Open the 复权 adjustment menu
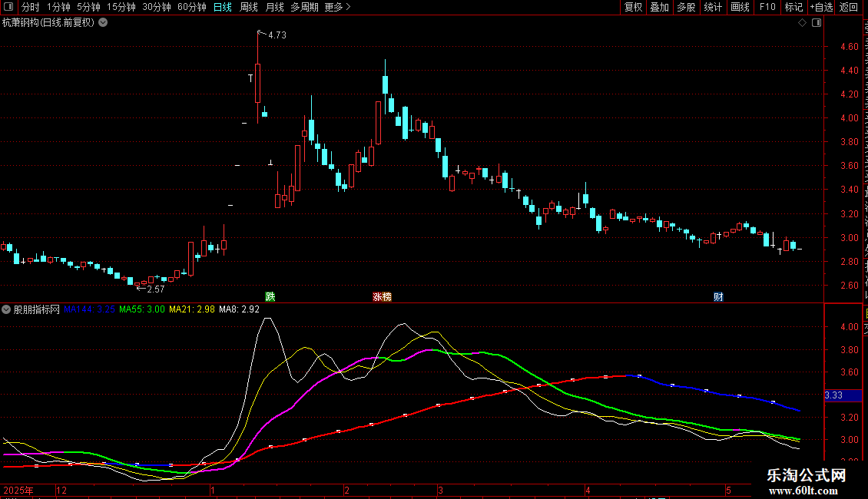This screenshot has height=499, width=868. click(633, 7)
